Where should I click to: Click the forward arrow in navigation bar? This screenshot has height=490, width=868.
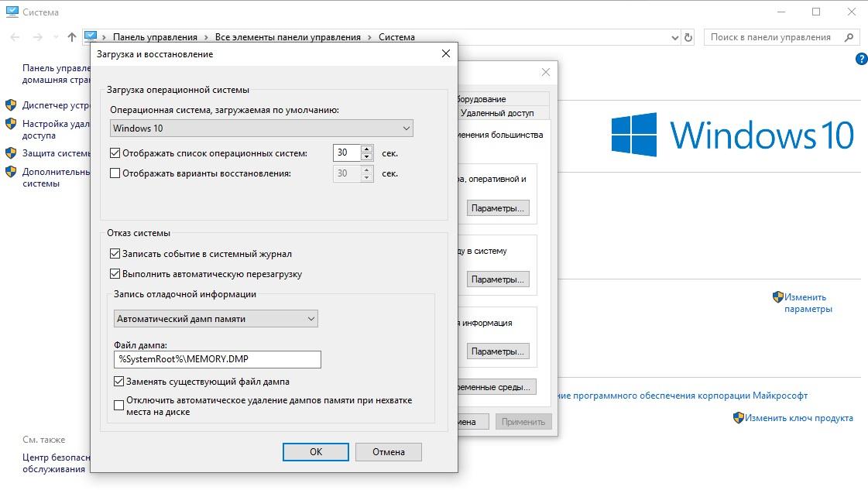click(38, 37)
